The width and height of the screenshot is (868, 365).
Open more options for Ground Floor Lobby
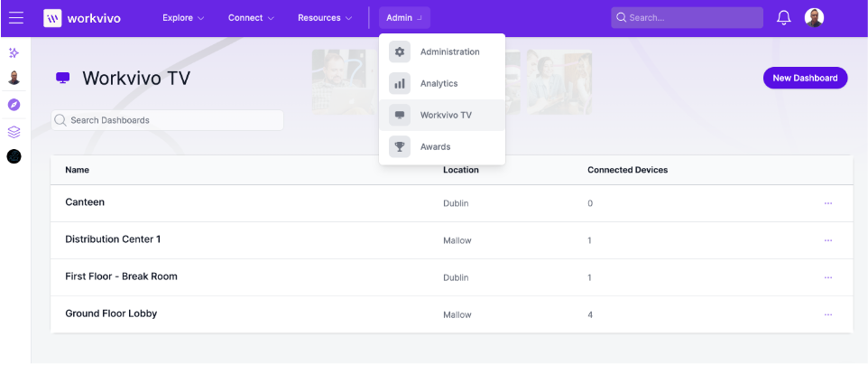827,314
